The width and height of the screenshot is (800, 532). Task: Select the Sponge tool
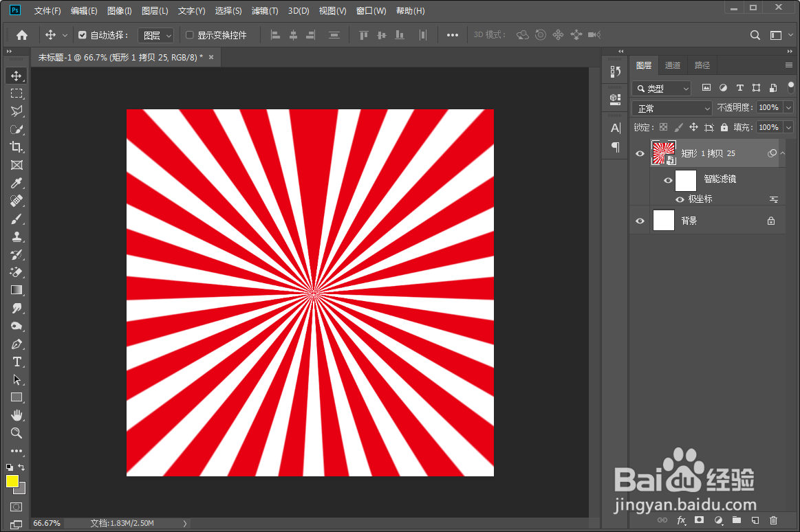[17, 326]
